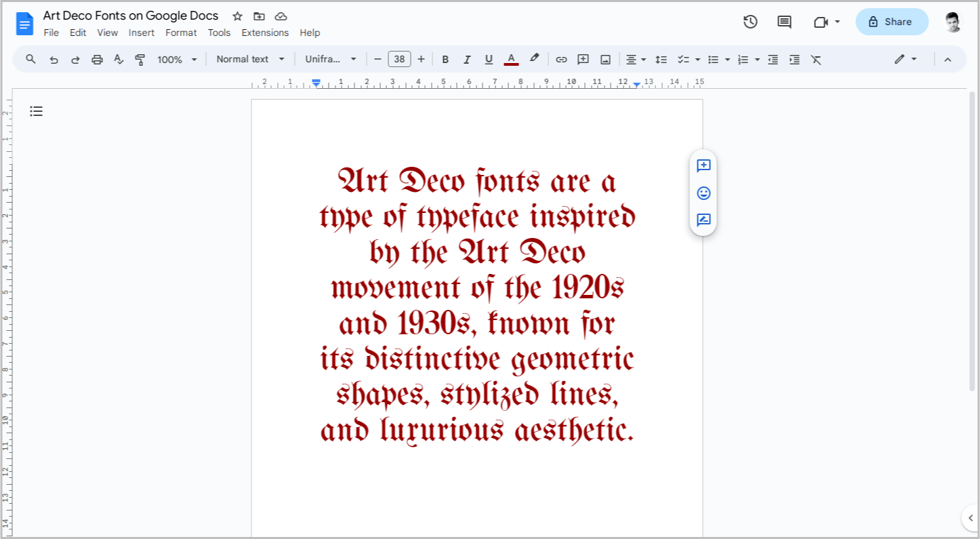Toggle bold formatting
Screen dimensions: 980x539
(x=445, y=59)
